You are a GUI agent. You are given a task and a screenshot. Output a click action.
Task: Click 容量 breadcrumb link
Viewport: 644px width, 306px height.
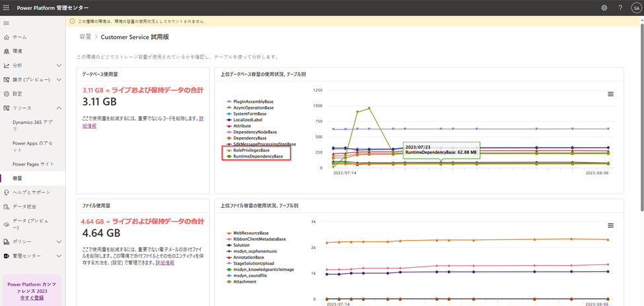[x=85, y=37]
